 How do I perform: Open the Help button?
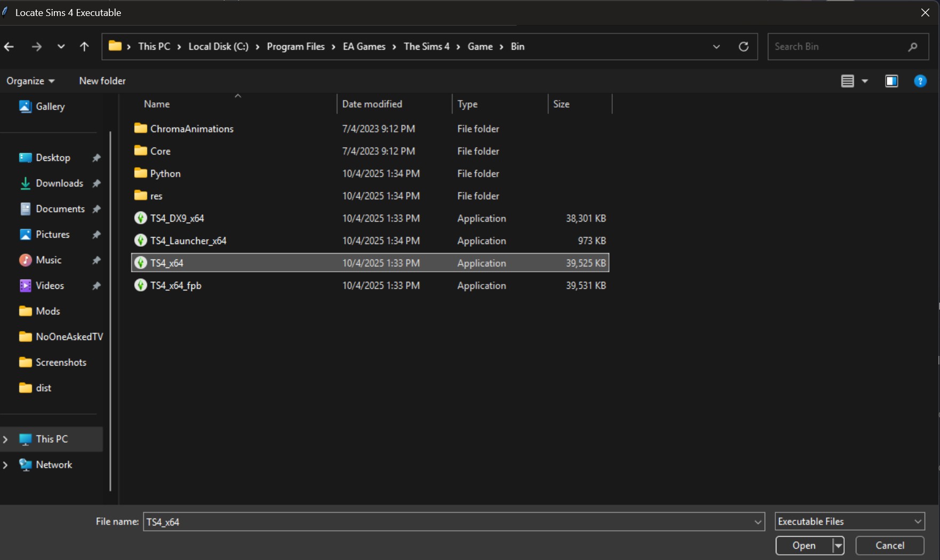[x=920, y=81]
